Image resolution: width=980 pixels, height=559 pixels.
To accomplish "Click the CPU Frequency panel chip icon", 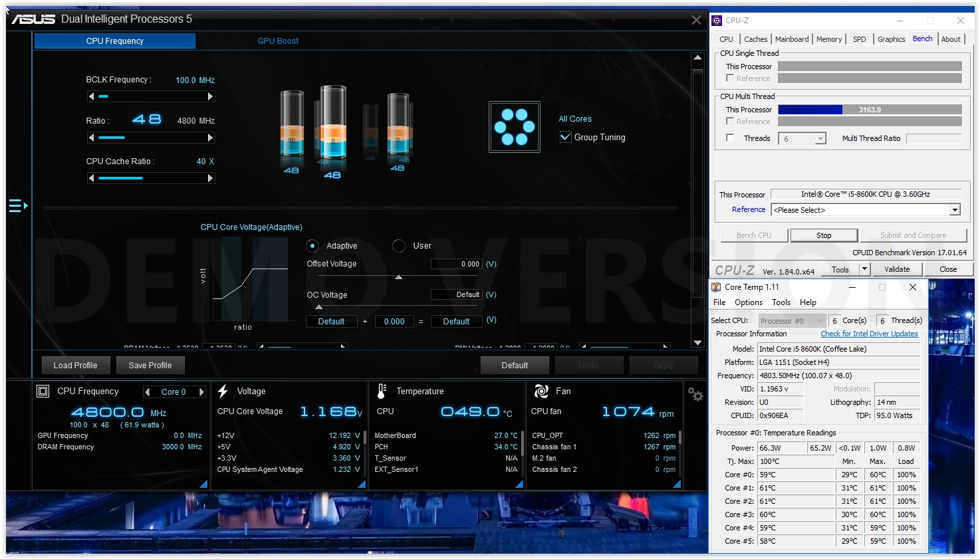I will click(x=43, y=391).
